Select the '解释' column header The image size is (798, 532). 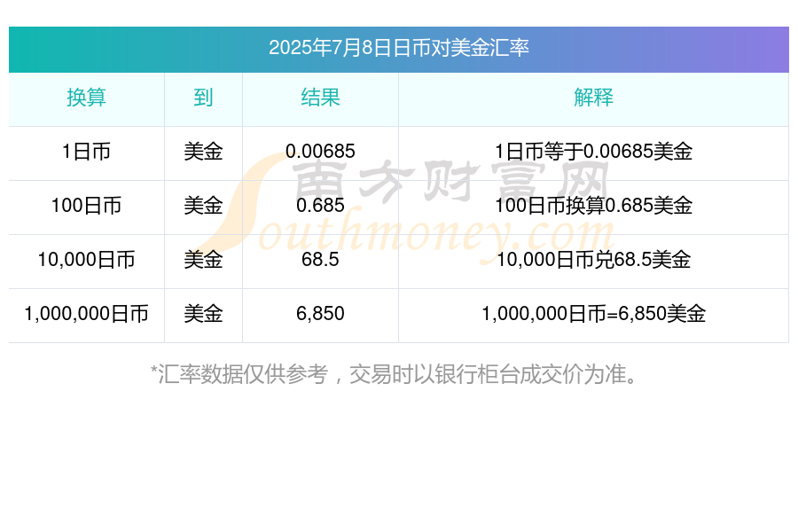[x=593, y=98]
